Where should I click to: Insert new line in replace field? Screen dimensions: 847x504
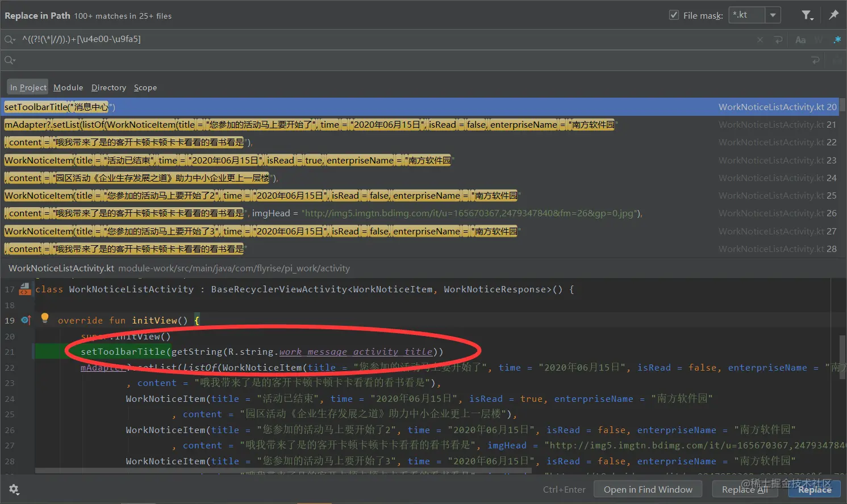(816, 60)
